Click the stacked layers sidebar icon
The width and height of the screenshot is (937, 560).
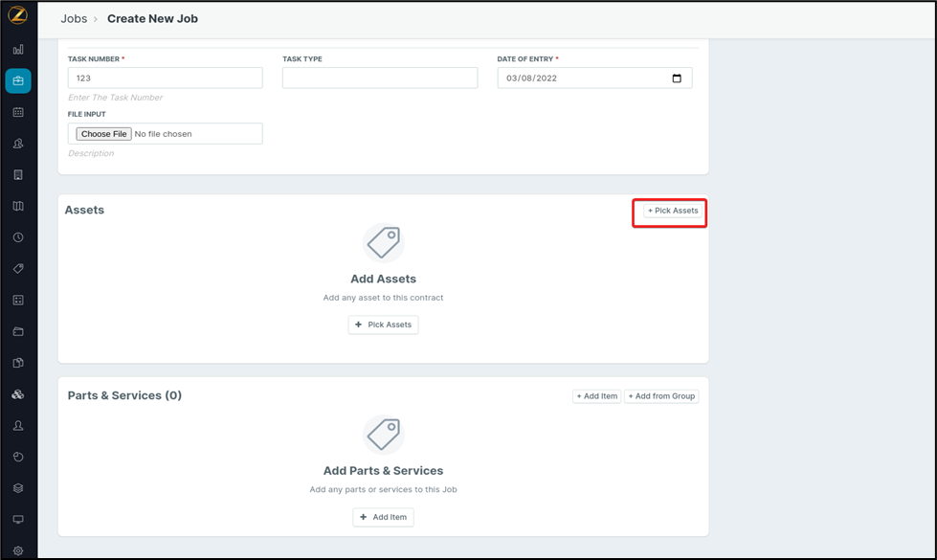tap(18, 488)
